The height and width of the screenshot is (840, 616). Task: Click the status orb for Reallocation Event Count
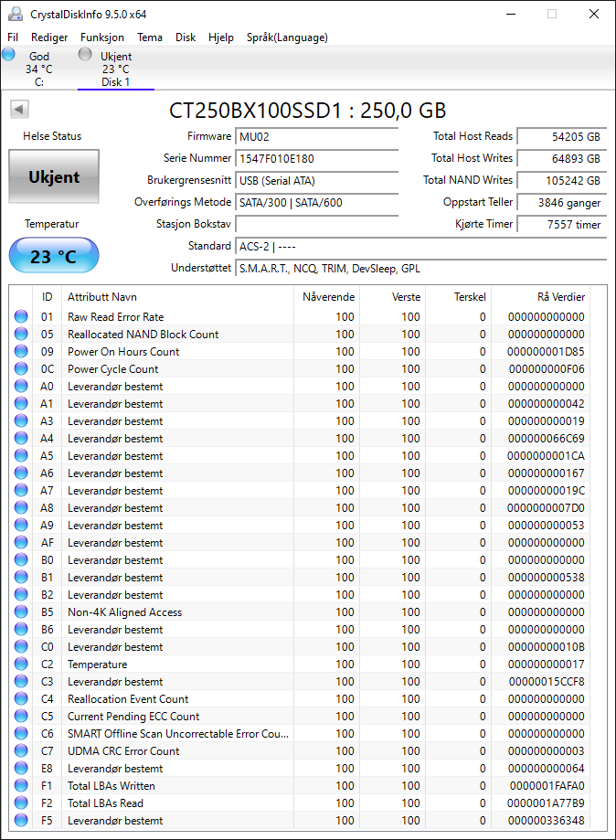click(x=21, y=698)
